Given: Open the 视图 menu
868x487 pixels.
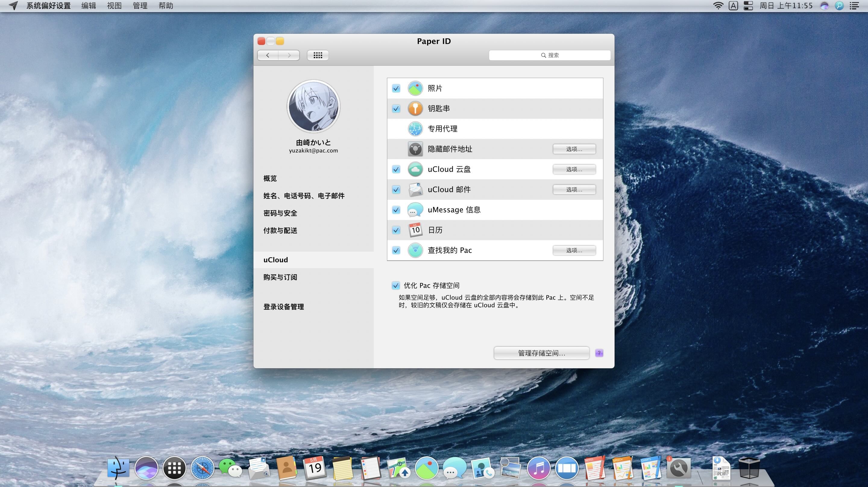Looking at the screenshot, I should pyautogui.click(x=114, y=6).
